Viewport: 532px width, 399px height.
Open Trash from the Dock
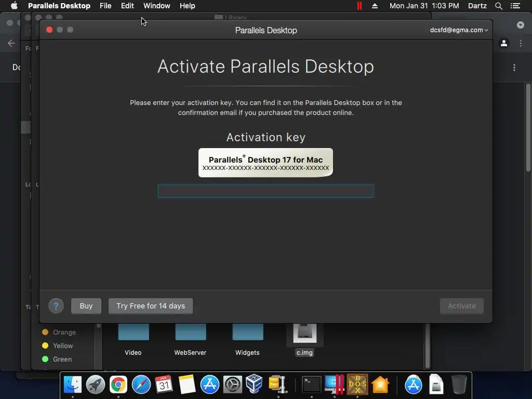click(459, 384)
